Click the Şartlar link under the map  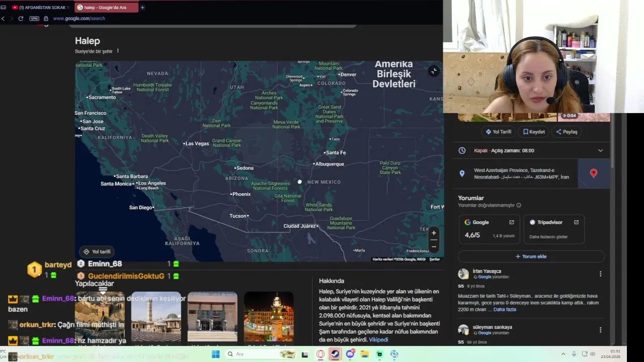point(435,259)
